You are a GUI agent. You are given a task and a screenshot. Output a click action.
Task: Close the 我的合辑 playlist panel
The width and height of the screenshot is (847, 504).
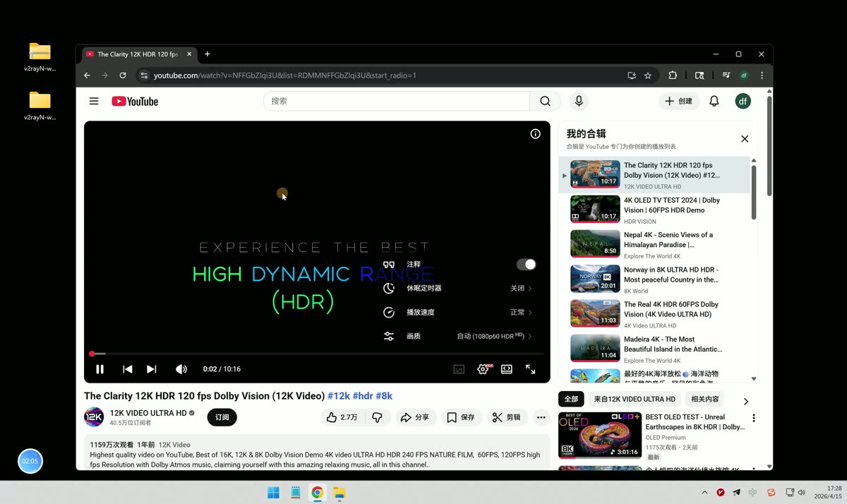pos(745,139)
